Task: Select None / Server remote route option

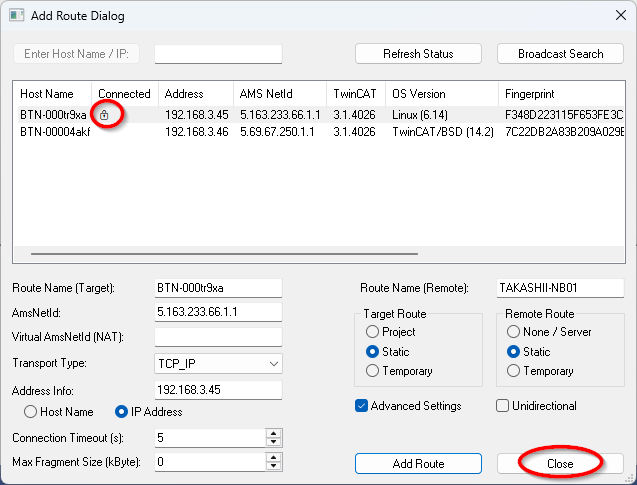Action: pyautogui.click(x=514, y=332)
